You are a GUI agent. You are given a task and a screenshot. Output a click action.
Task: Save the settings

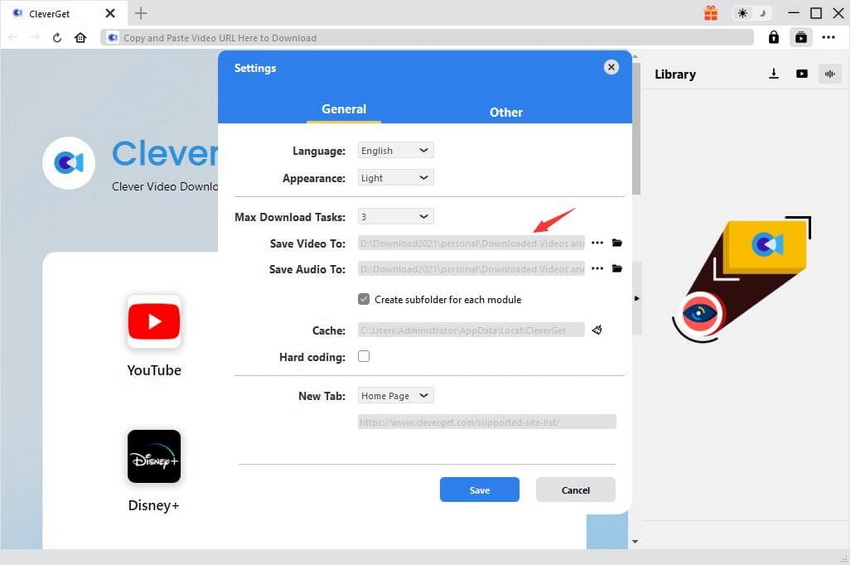(479, 490)
